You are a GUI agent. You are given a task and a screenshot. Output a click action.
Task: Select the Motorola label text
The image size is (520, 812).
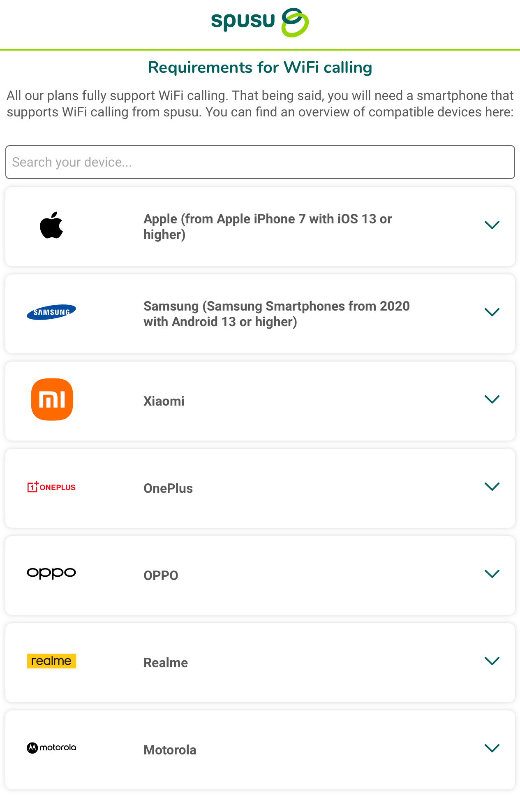coord(170,750)
